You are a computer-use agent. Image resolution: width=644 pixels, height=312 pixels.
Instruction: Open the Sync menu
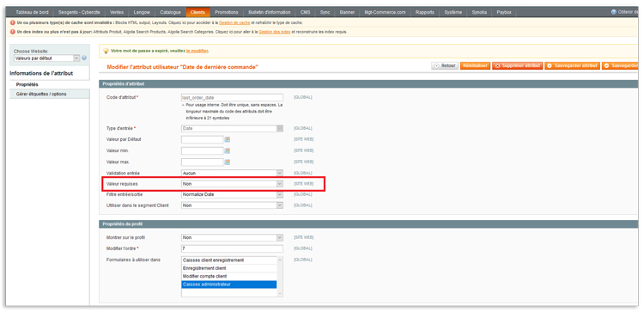[325, 12]
